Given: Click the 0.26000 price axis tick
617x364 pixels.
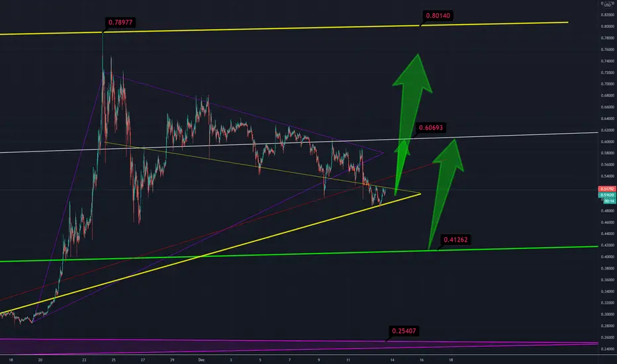Looking at the screenshot, I should 608,338.
